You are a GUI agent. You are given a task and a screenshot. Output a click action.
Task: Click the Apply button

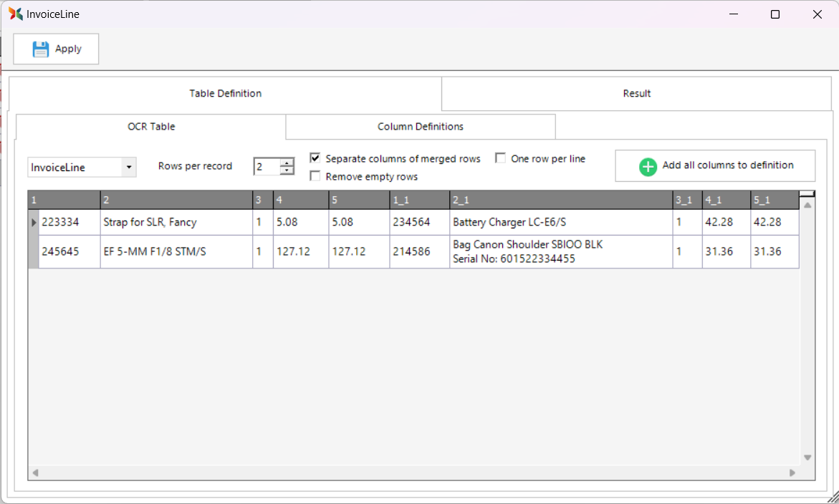tap(56, 49)
